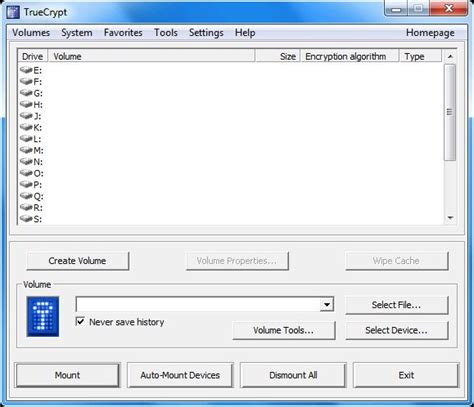Select drive J: icon in list
The image size is (474, 407).
[26, 116]
